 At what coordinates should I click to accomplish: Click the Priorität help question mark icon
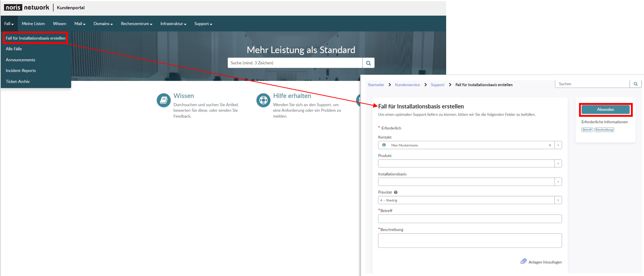click(x=396, y=192)
